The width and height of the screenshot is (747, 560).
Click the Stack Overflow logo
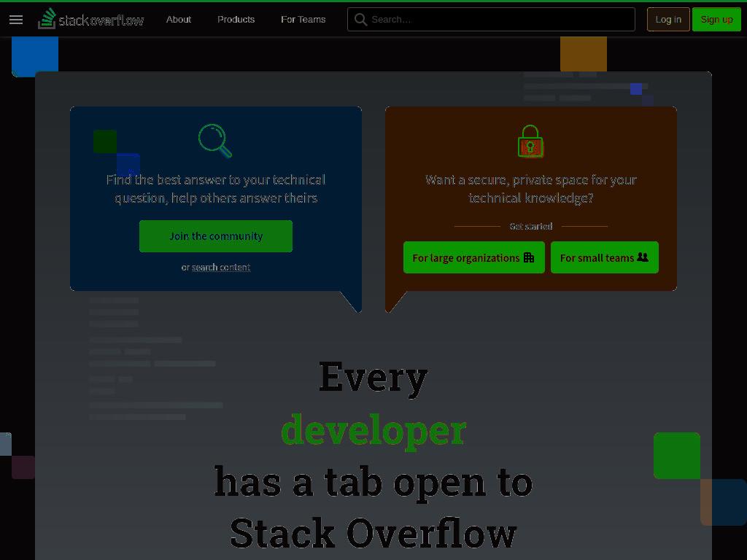point(91,20)
